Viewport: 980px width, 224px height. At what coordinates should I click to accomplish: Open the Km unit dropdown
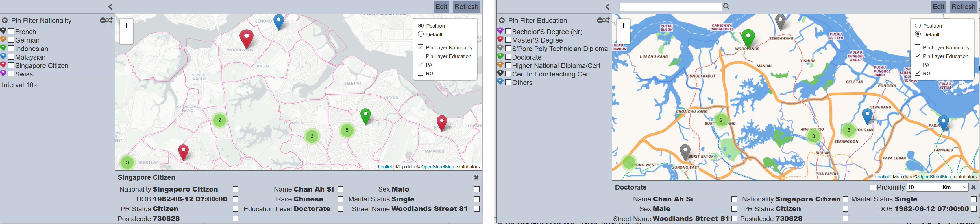point(954,187)
